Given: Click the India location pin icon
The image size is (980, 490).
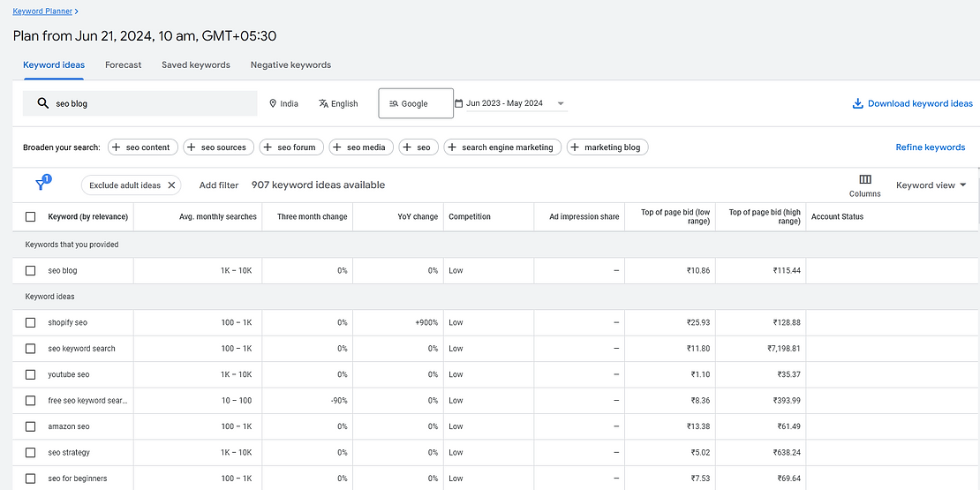Looking at the screenshot, I should click(273, 104).
